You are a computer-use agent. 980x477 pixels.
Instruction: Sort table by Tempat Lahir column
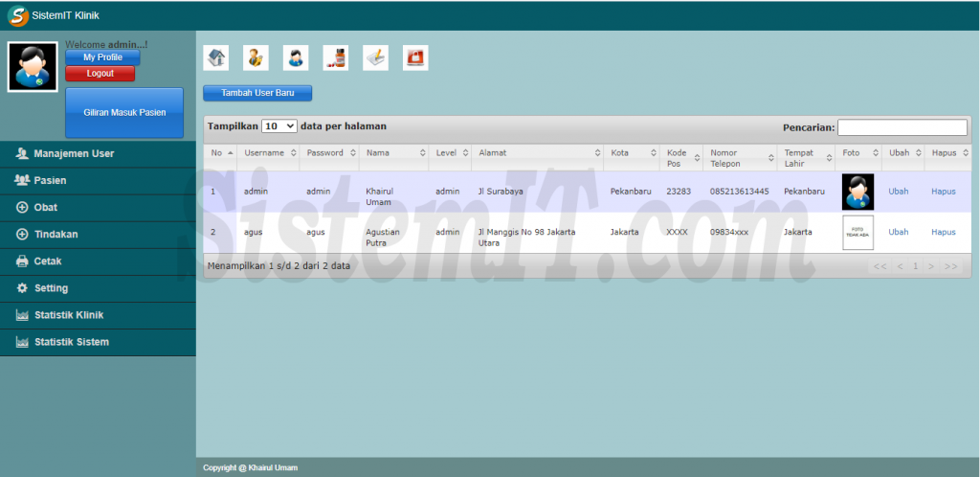tap(806, 157)
